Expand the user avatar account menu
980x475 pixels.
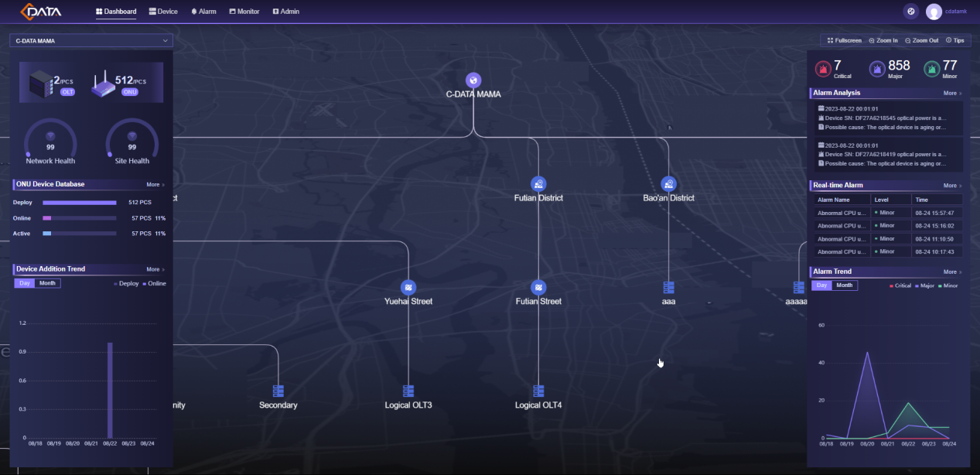pyautogui.click(x=934, y=12)
